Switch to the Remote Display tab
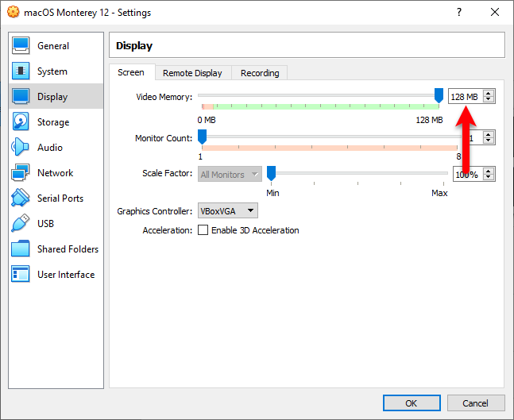514x420 pixels. tap(192, 73)
